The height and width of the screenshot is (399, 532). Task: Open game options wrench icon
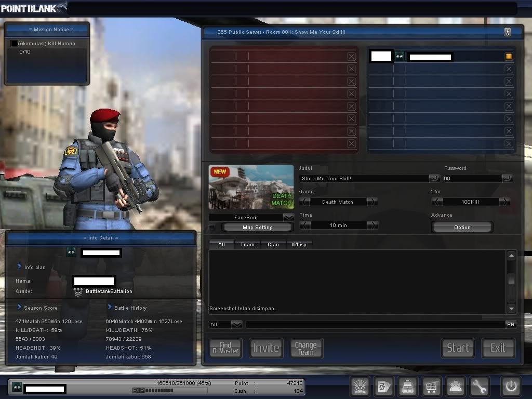(478, 386)
